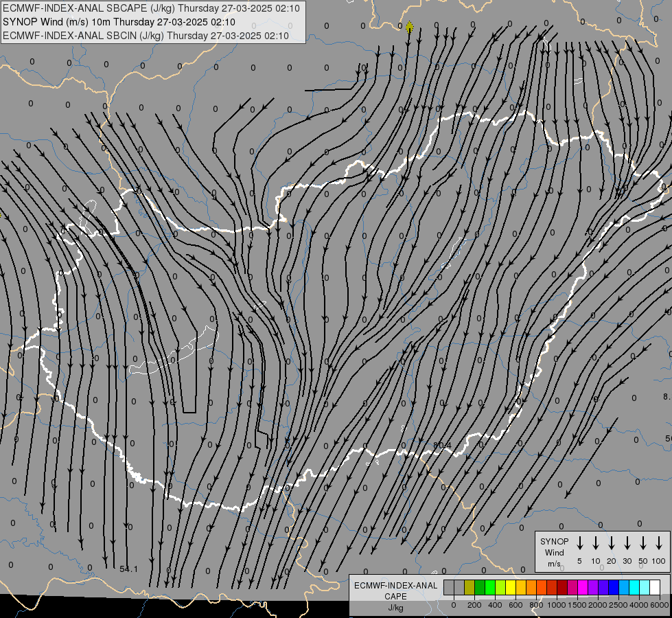Click the 10 m/s wind arrow in legend
672x618 pixels.
(x=595, y=543)
